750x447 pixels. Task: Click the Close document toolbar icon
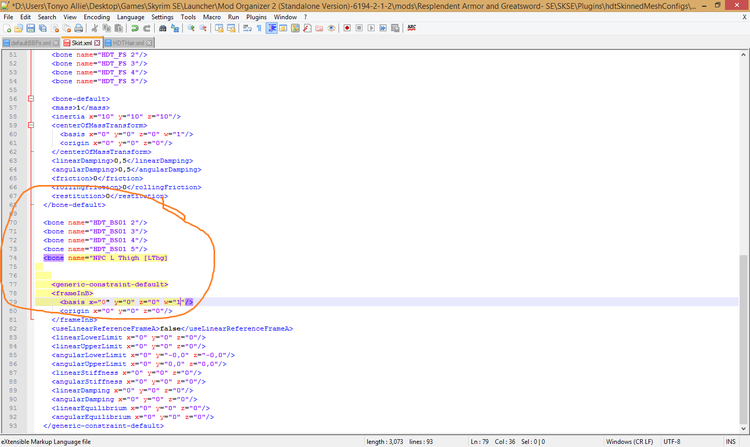pos(55,29)
